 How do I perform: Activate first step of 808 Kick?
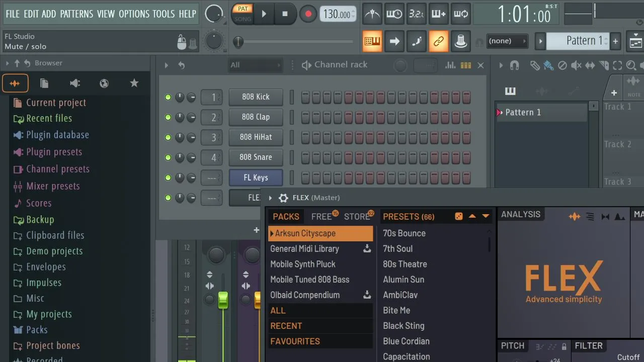[x=305, y=97]
